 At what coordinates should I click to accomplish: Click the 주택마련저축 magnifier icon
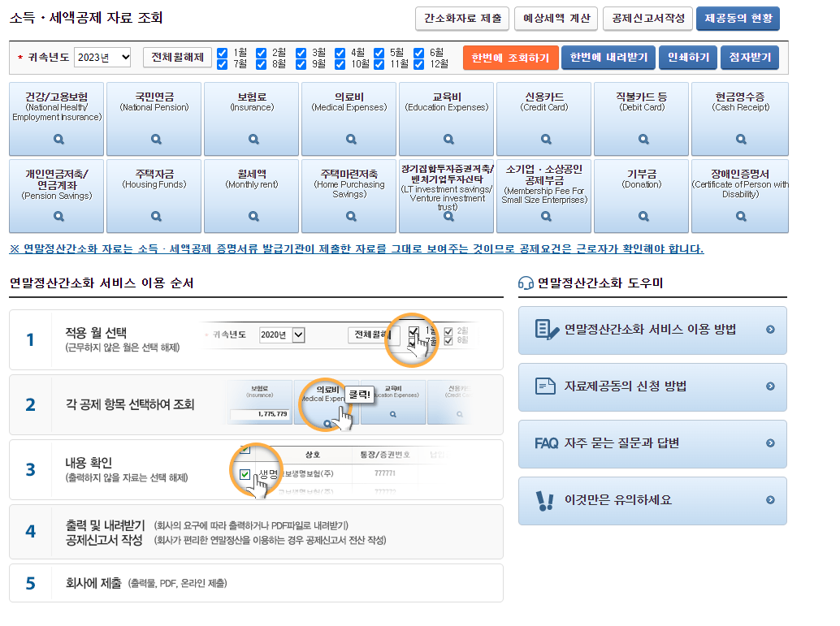[x=352, y=216]
